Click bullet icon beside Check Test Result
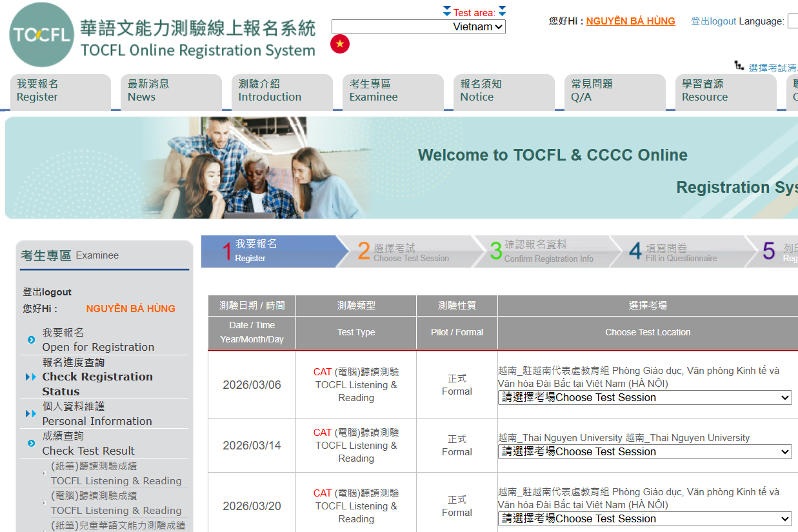 [x=31, y=444]
